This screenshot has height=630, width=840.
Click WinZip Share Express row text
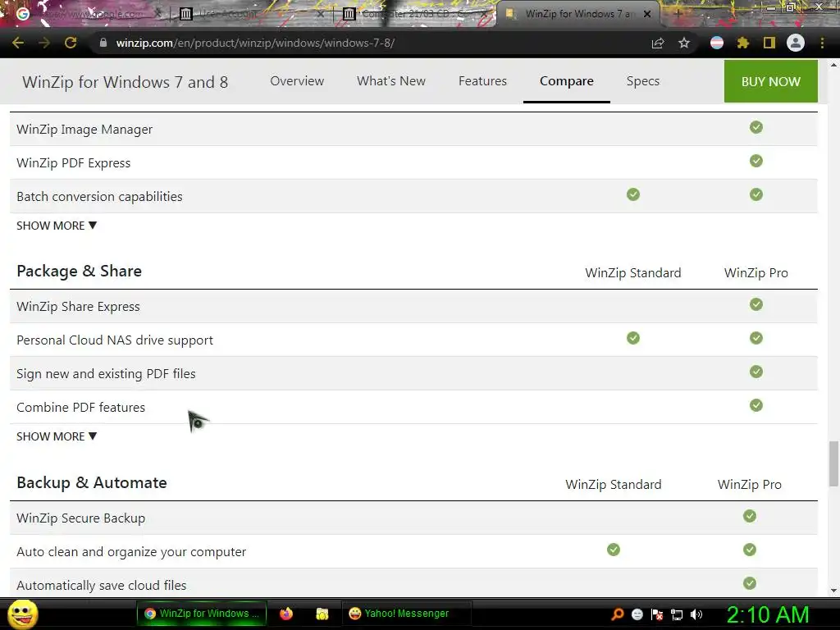78,307
